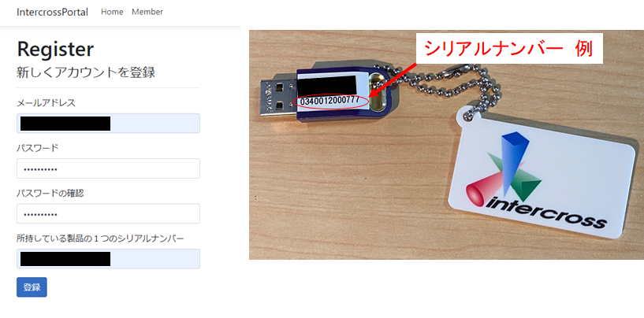This screenshot has height=318, width=644.
Task: Open the IntercrossPortal brand link
Action: (x=52, y=13)
